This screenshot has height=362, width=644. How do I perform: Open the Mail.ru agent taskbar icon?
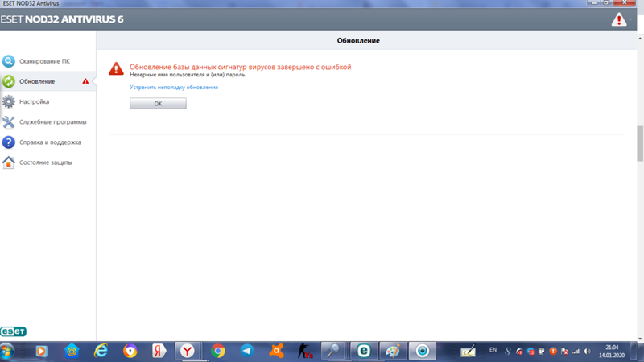pyautogui.click(x=72, y=352)
